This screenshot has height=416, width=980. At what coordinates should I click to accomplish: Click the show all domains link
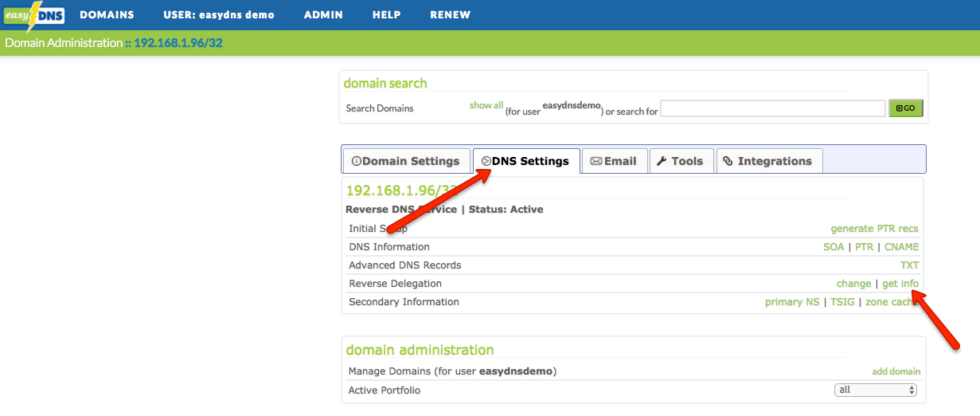point(486,105)
